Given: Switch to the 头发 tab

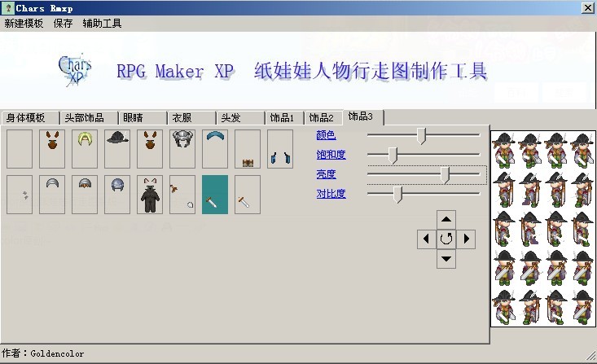Looking at the screenshot, I should tap(240, 118).
